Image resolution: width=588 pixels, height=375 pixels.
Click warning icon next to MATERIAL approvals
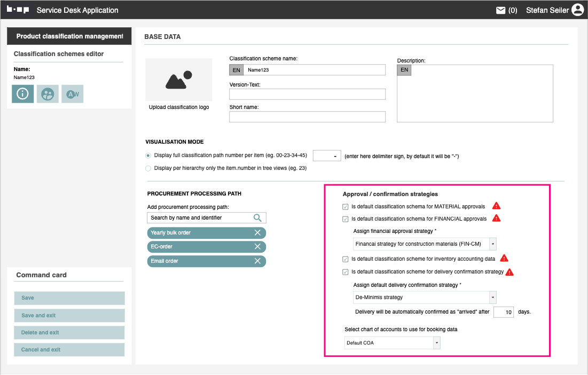tap(496, 206)
